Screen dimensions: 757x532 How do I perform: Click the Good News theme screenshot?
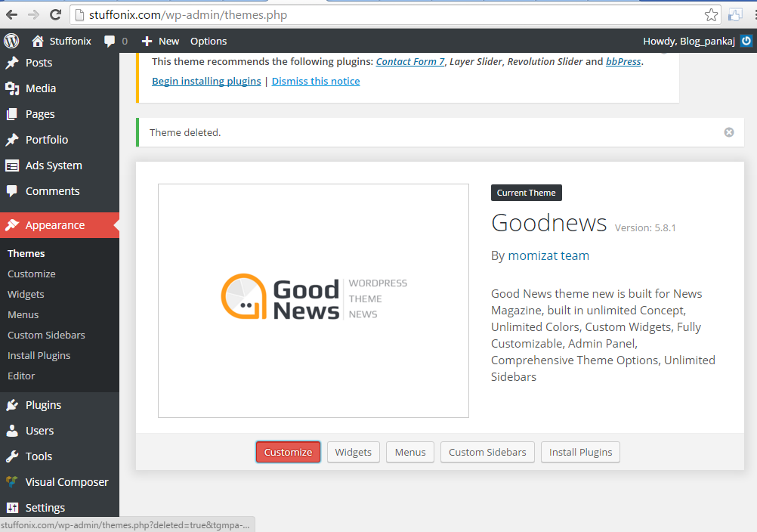pyautogui.click(x=314, y=300)
